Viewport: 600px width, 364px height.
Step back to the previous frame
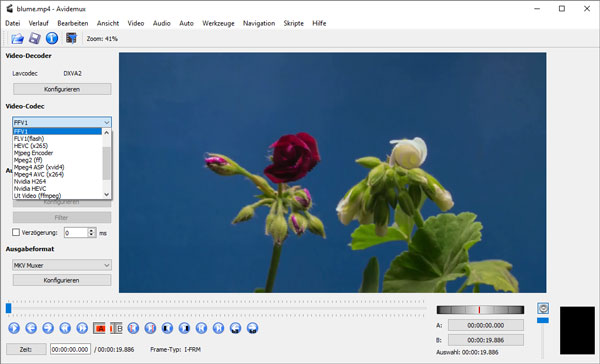tap(31, 328)
